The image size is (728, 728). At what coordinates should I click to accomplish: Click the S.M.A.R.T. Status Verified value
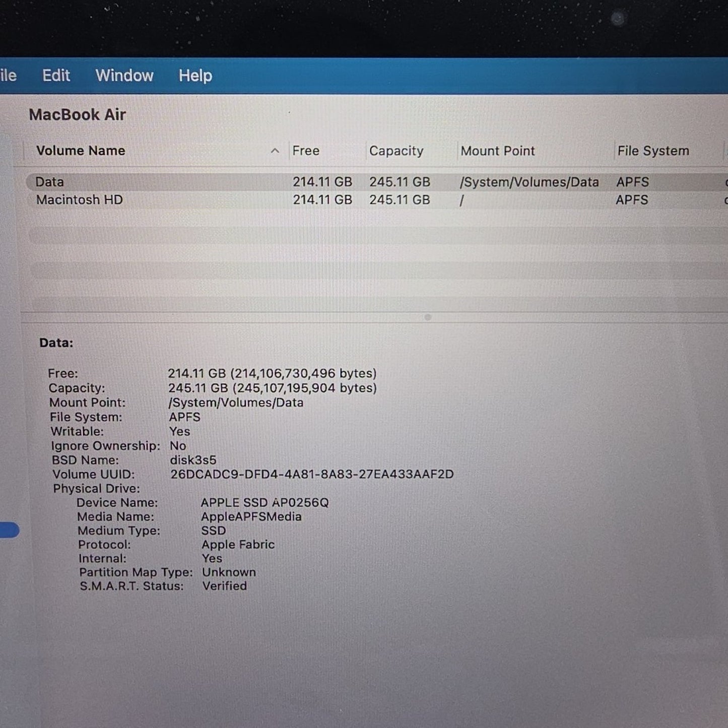224,586
